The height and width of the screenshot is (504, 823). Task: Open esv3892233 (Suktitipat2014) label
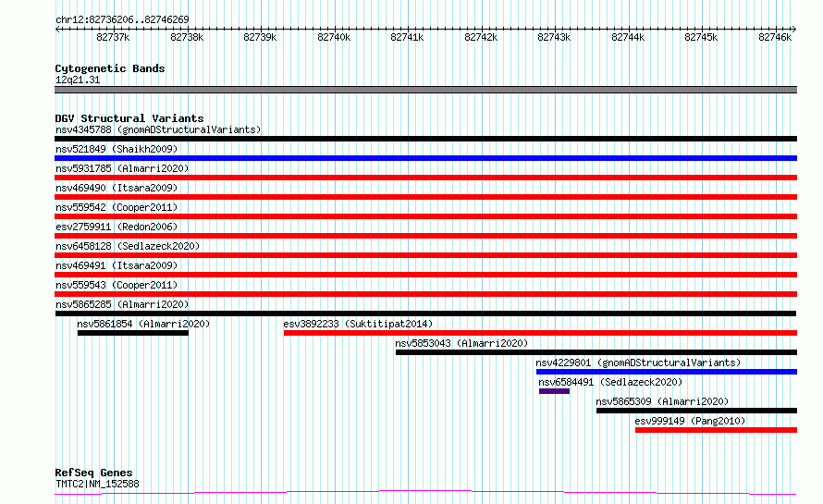coord(358,324)
